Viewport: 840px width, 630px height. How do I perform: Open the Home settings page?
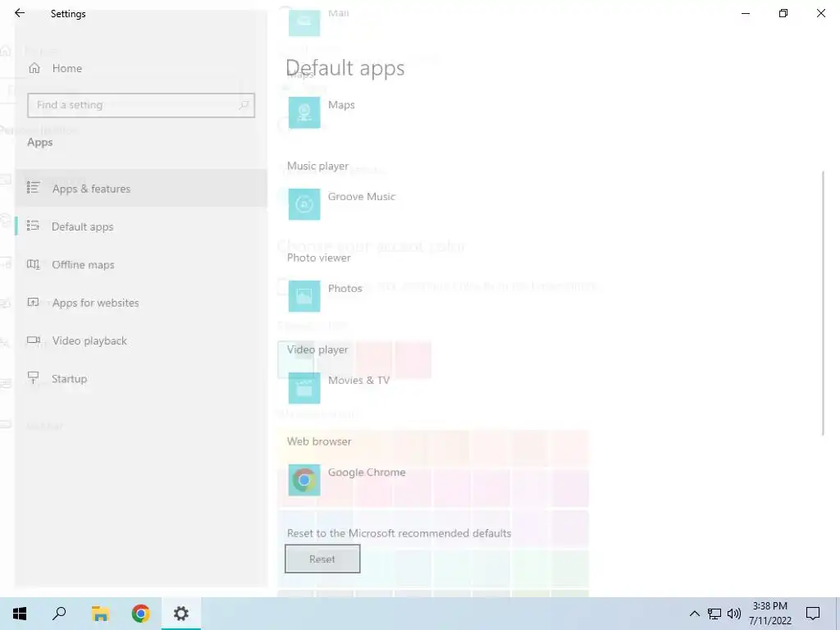coord(140,68)
